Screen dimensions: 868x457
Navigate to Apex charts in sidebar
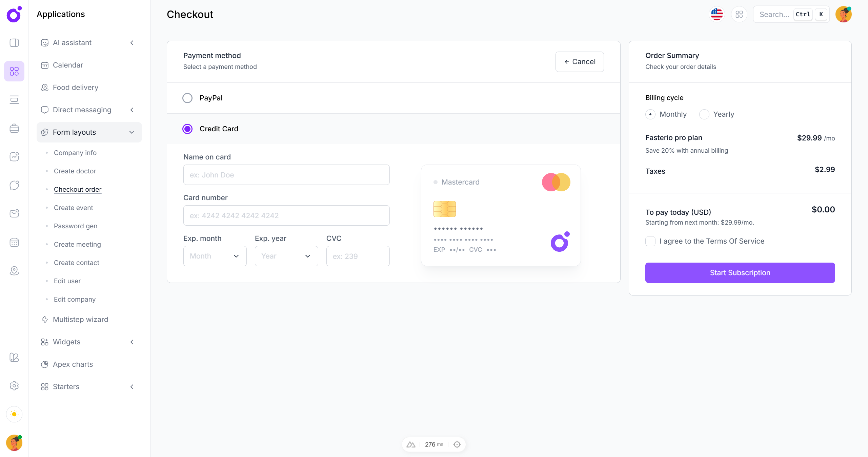[x=73, y=364]
